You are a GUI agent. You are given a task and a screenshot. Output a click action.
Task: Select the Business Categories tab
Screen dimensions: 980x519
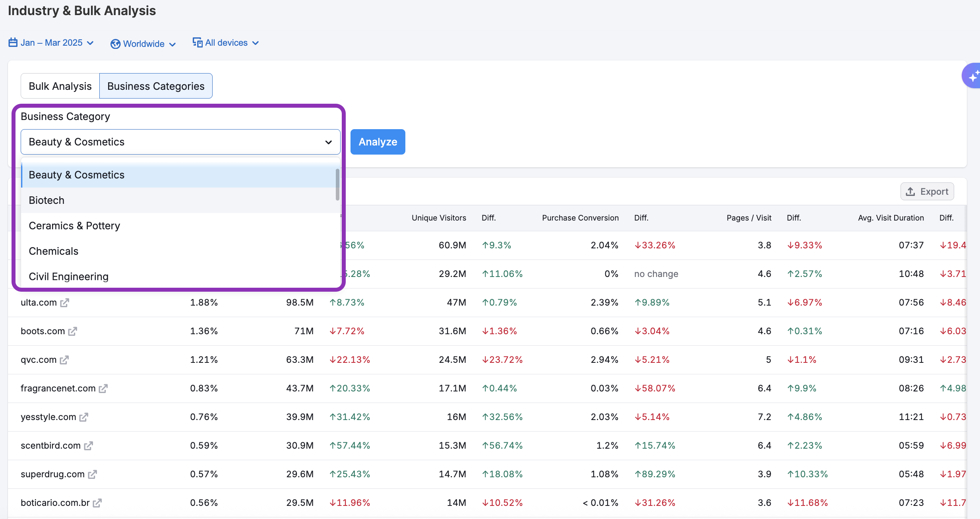click(156, 85)
